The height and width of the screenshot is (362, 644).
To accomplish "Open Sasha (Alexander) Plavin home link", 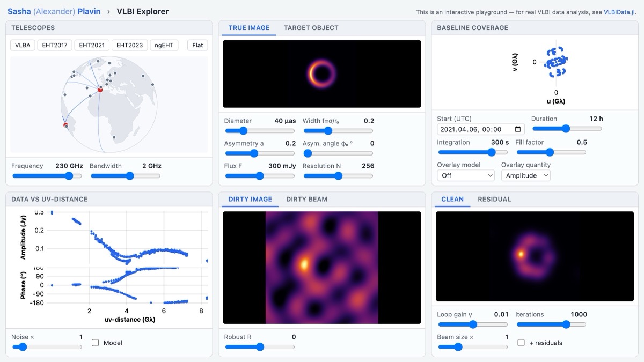I will 54,11.
